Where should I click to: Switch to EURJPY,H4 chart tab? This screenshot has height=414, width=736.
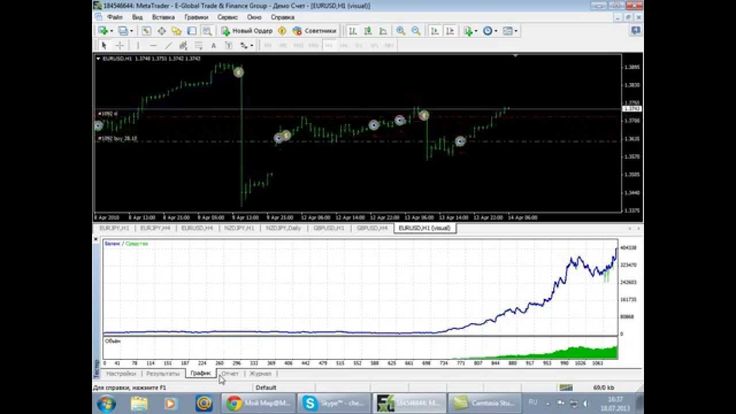point(155,228)
